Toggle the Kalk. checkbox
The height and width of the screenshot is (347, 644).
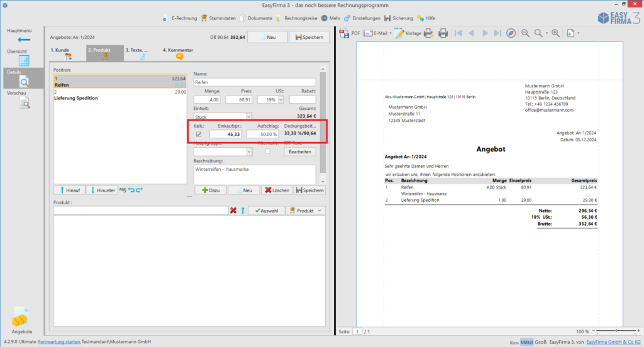[199, 135]
